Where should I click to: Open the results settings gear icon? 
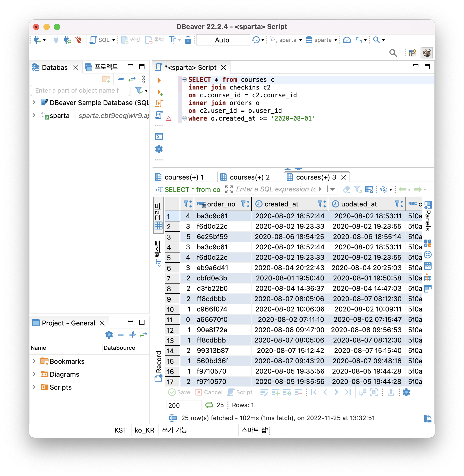pyautogui.click(x=406, y=392)
